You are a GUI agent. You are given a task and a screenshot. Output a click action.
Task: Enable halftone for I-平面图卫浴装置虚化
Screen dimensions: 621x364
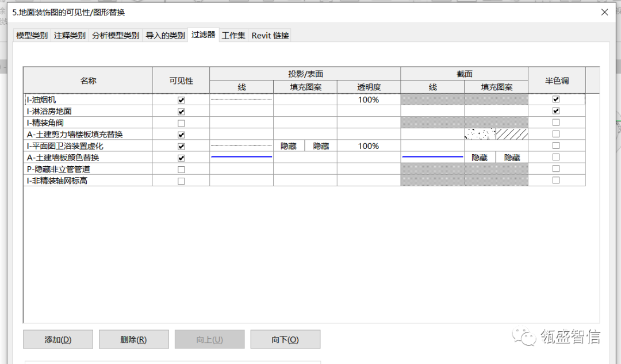pyautogui.click(x=556, y=145)
